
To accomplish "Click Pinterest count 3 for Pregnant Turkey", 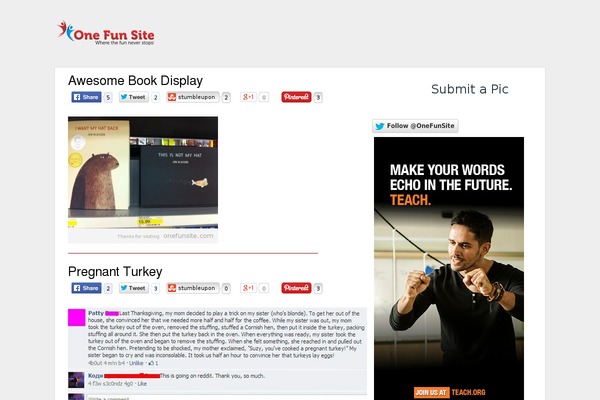I will 318,289.
